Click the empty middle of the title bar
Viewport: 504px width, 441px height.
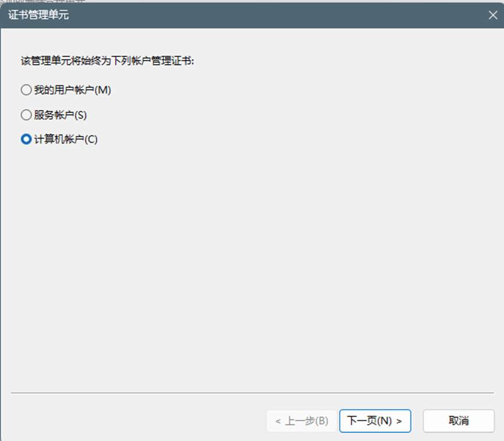276,15
